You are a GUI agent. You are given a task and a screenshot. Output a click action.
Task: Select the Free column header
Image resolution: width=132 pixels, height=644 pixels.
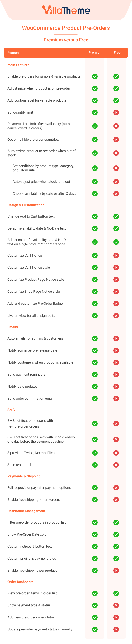[117, 52]
